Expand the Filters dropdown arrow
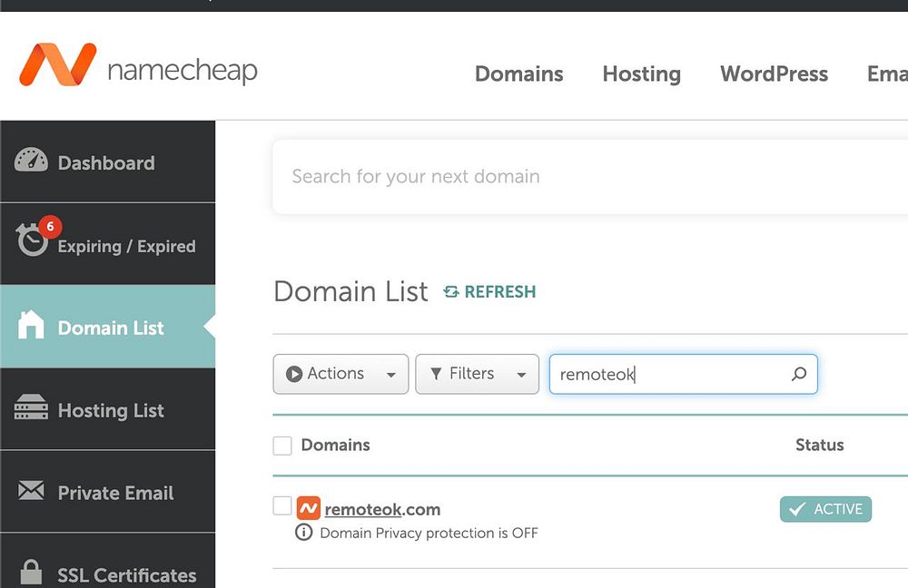The image size is (908, 588). click(521, 375)
